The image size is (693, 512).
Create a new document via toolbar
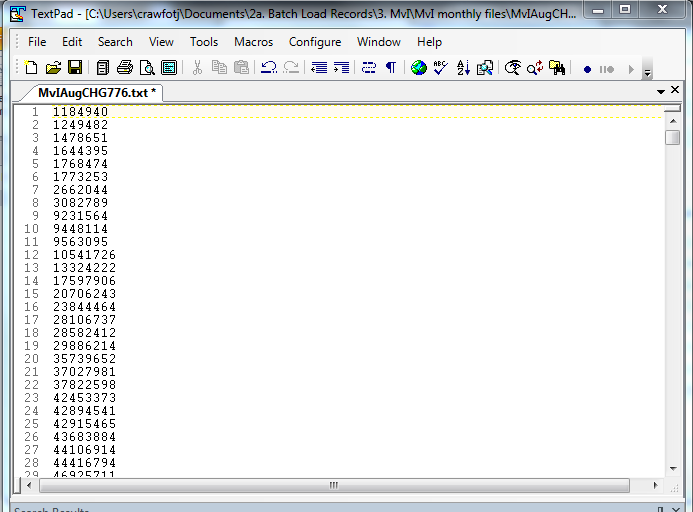31,68
